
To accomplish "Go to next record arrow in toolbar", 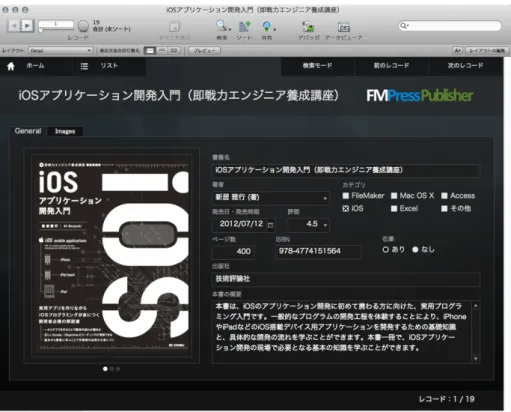I will [x=28, y=25].
